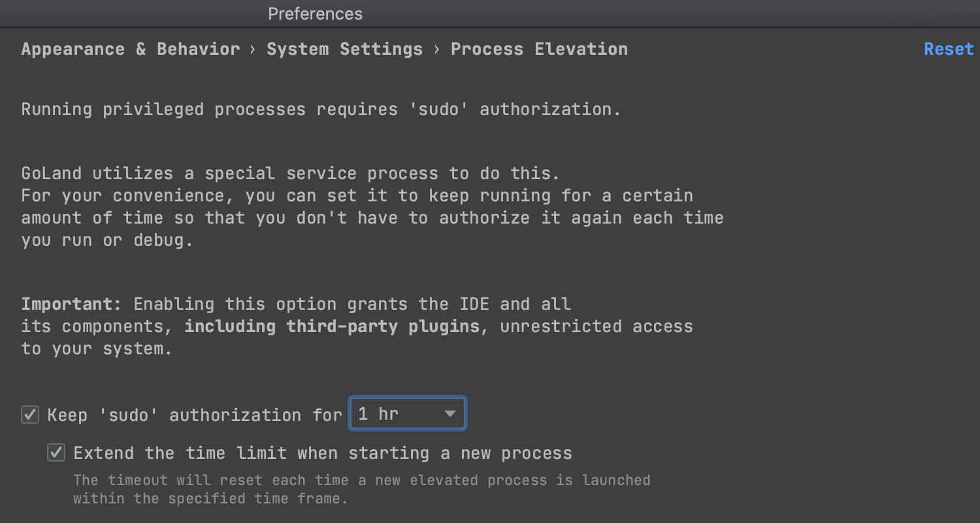The height and width of the screenshot is (523, 980).
Task: Click the bold including third-party plugins text
Action: (332, 326)
